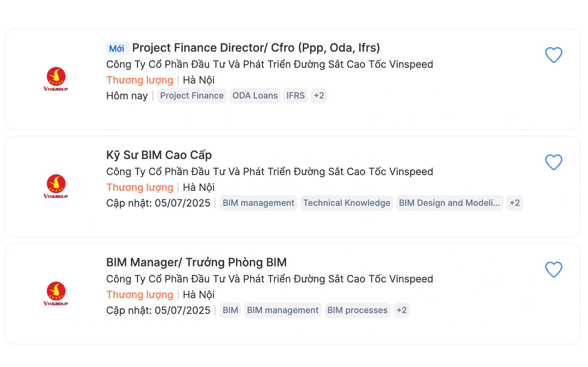The image size is (588, 367).
Task: Click Vingroup logo on Project Finance Director card
Action: tap(56, 79)
